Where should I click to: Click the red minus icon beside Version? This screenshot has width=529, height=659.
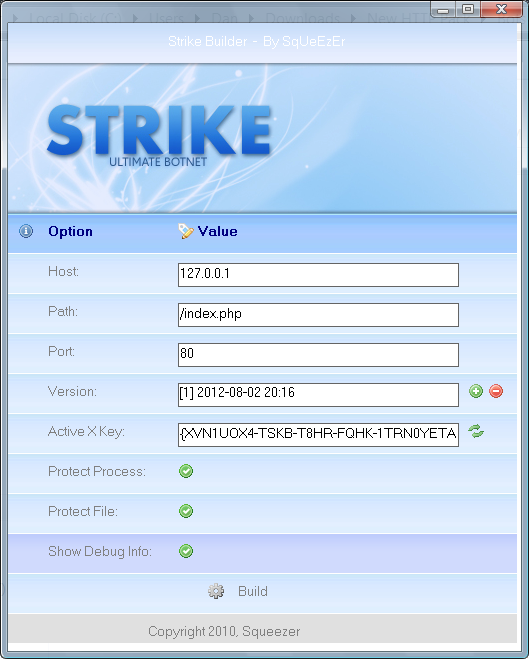[x=496, y=391]
